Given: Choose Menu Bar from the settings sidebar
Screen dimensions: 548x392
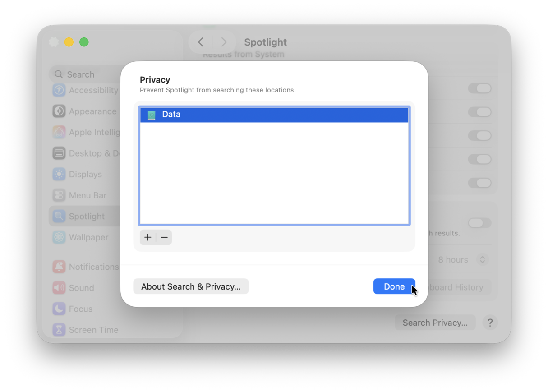Looking at the screenshot, I should click(x=59, y=195).
